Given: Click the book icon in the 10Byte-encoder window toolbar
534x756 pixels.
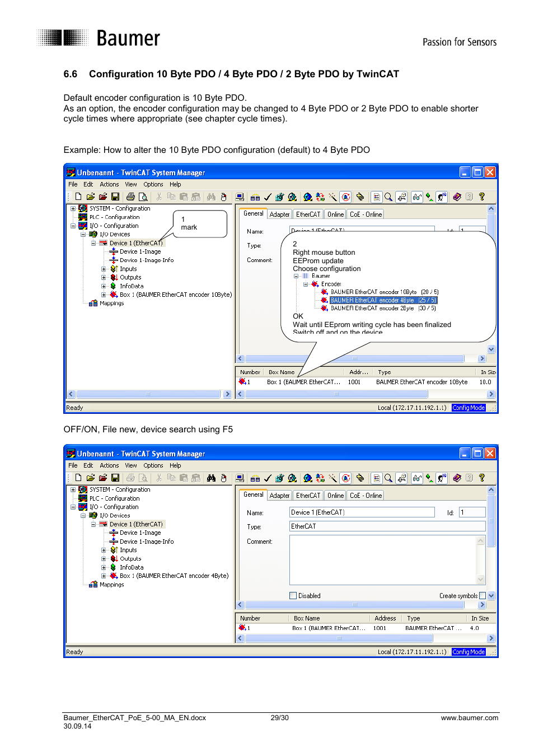Looking at the screenshot, I should click(x=457, y=197).
